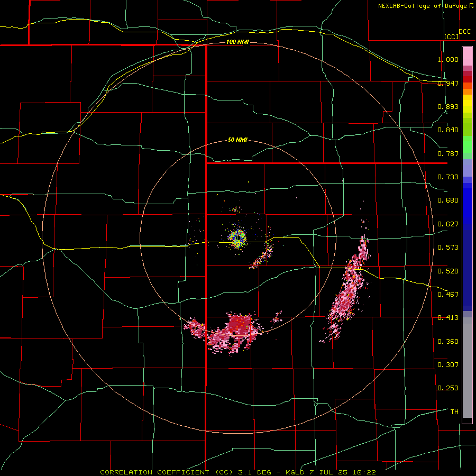Click the 0.733 scale value
The width and height of the screenshot is (476, 476).
[x=448, y=177]
